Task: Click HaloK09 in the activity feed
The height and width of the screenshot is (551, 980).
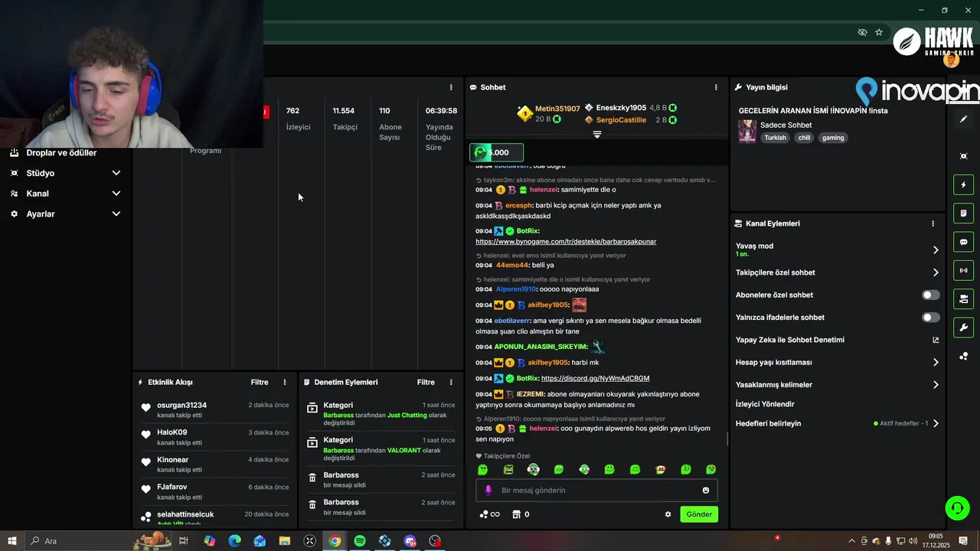Action: pos(172,432)
